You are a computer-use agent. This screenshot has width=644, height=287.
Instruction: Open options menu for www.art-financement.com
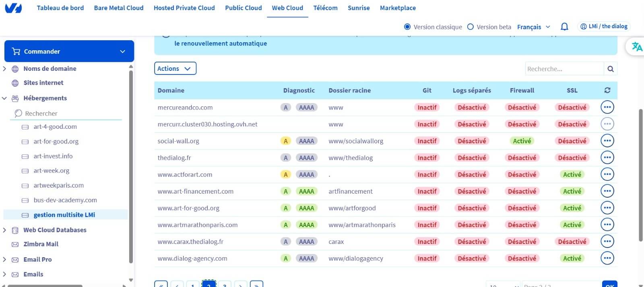[x=607, y=191]
